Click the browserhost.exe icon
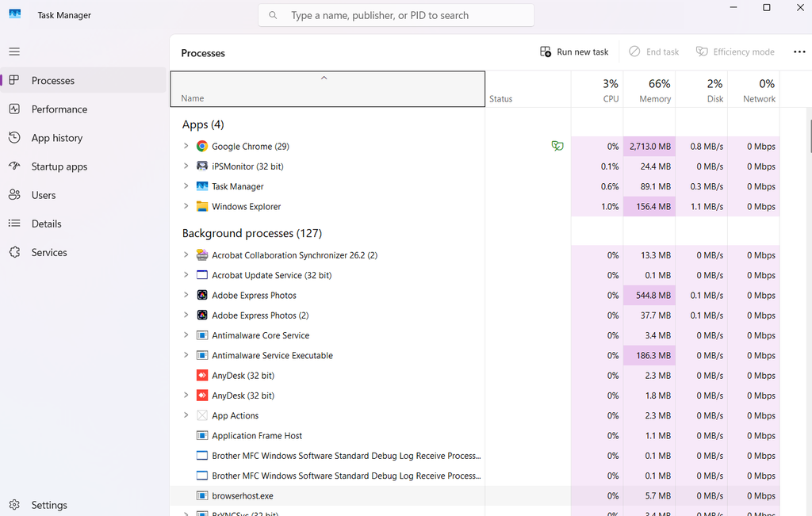The height and width of the screenshot is (516, 812). pyautogui.click(x=202, y=496)
